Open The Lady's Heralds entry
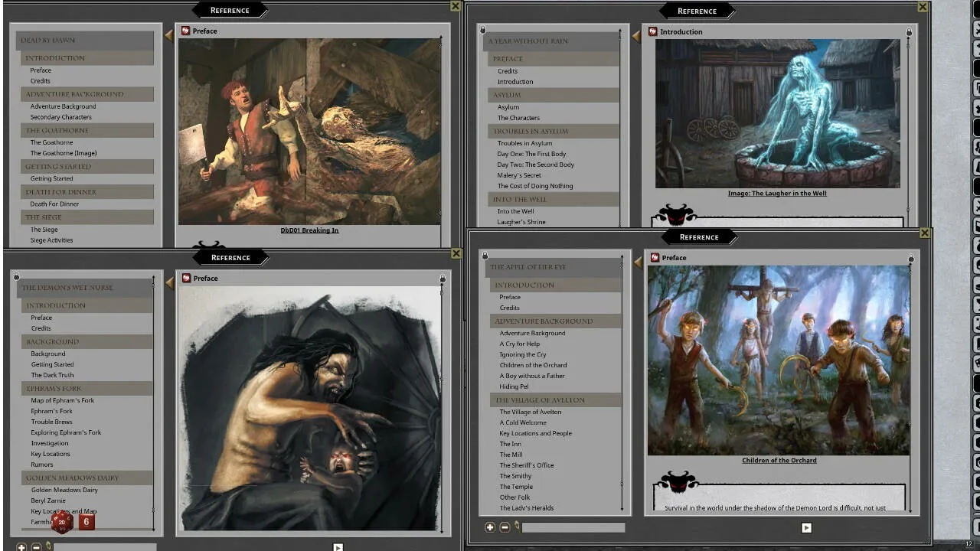This screenshot has height=551, width=980. click(x=527, y=508)
